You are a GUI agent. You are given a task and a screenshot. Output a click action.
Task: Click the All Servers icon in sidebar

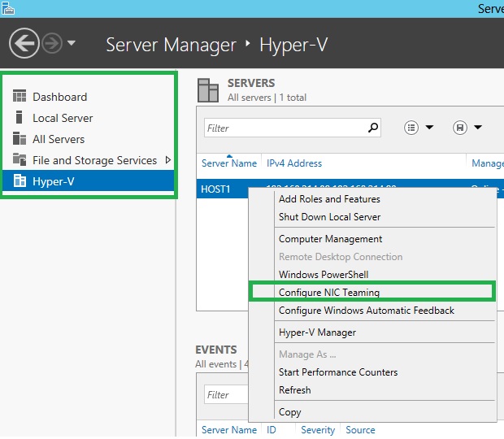20,138
